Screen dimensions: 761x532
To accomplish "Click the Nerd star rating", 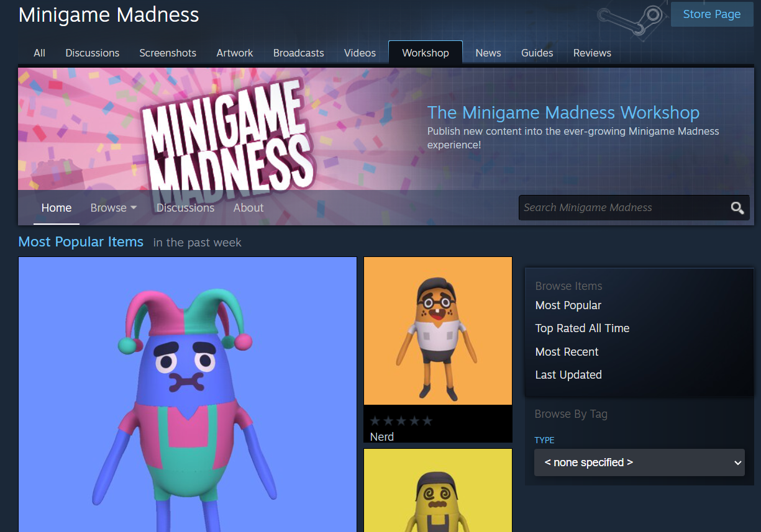I will [401, 421].
